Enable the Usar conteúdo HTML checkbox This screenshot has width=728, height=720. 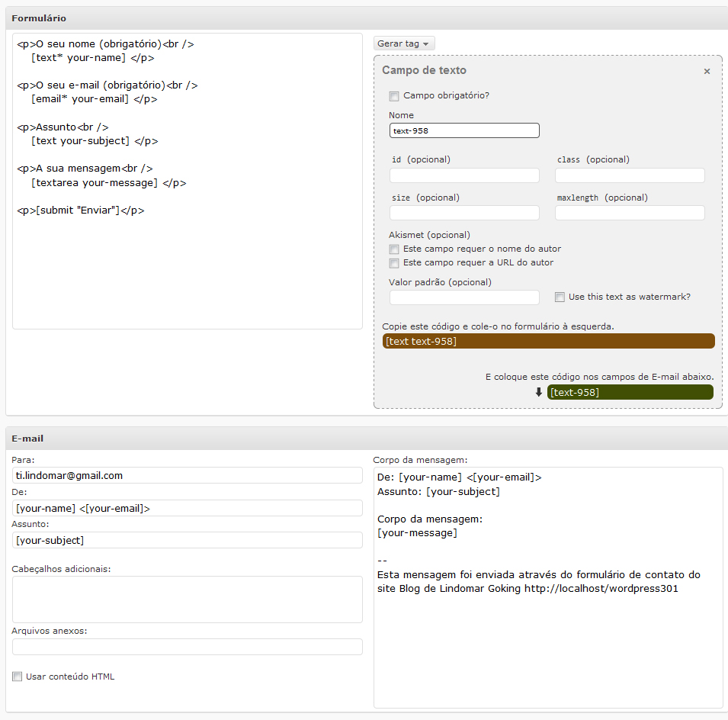(18, 677)
